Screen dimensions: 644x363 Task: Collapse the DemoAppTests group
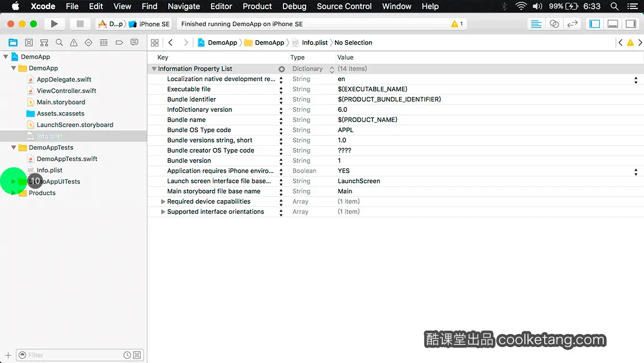point(14,147)
